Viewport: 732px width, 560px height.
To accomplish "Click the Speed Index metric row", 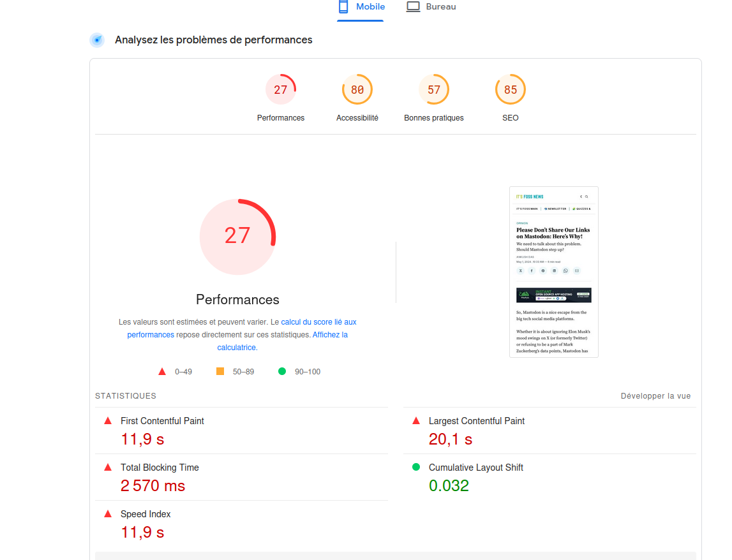I will click(x=146, y=514).
